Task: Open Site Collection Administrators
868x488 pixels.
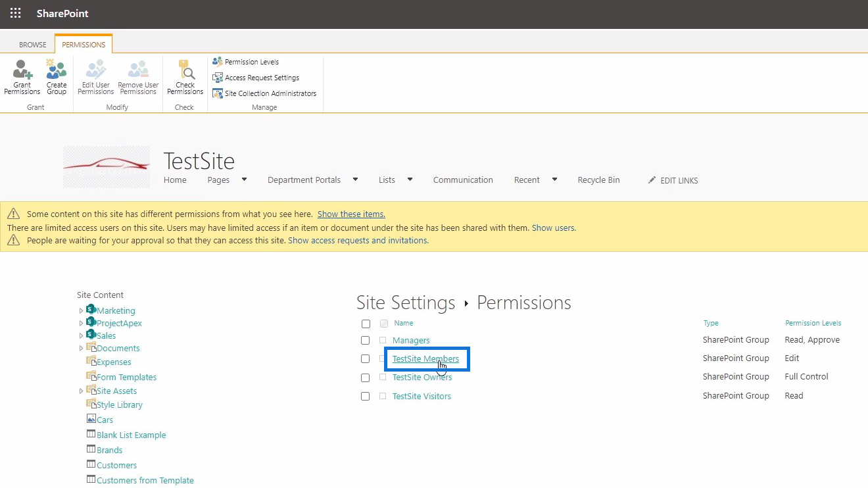Action: 264,93
